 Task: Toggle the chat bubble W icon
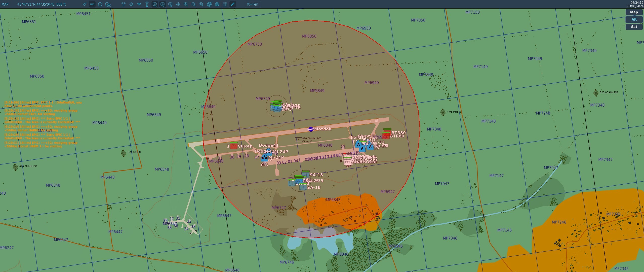170,4
